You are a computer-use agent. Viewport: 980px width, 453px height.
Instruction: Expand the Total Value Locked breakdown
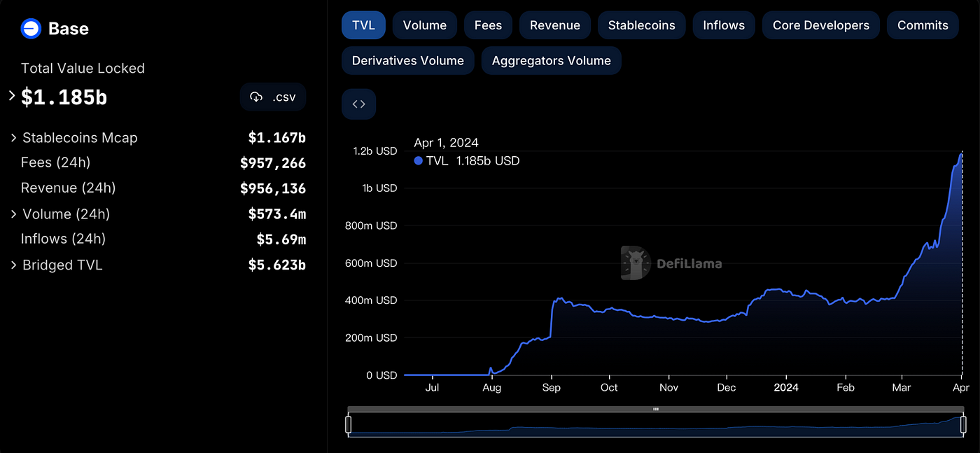coord(12,95)
